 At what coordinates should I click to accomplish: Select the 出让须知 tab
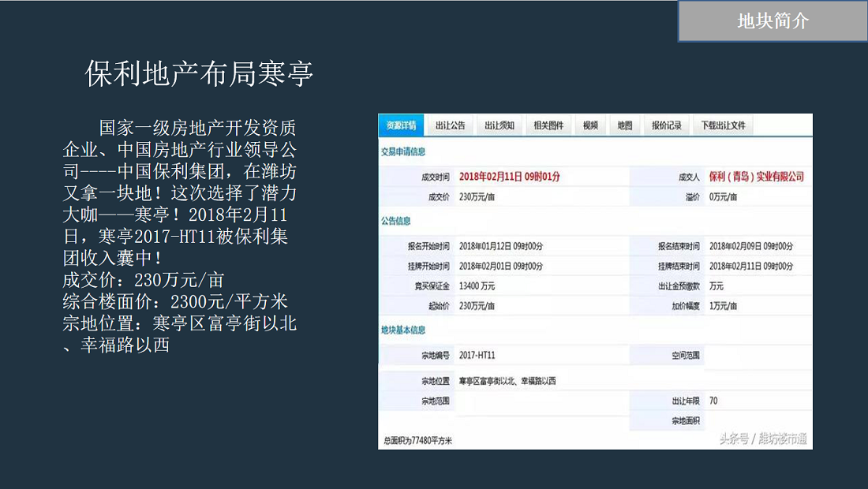click(x=499, y=125)
